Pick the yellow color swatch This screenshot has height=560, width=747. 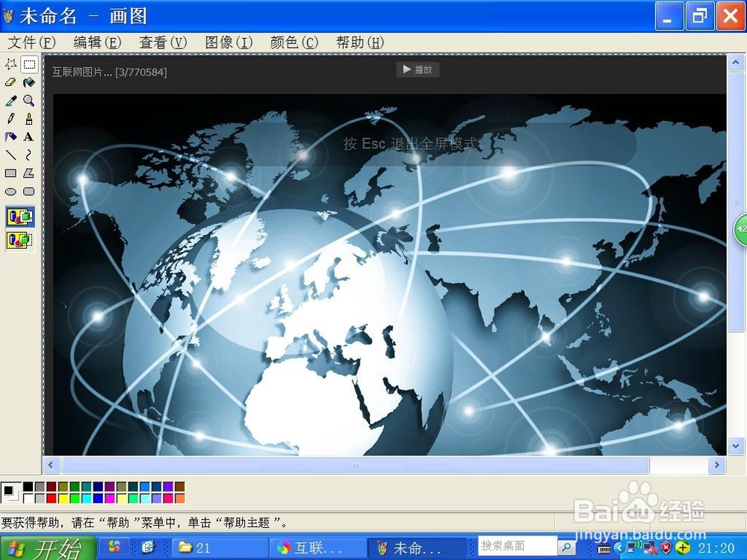pos(63,499)
